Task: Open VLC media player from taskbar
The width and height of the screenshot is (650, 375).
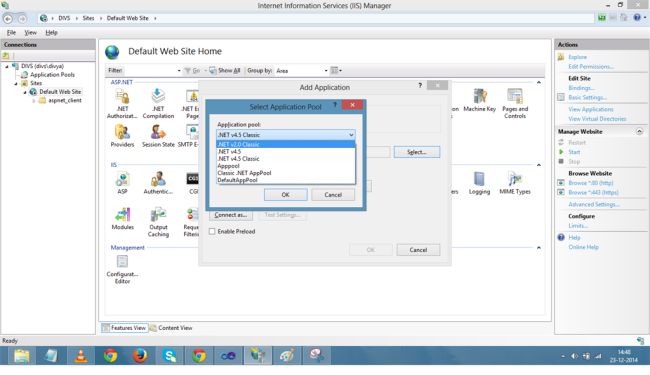Action: coord(81,356)
